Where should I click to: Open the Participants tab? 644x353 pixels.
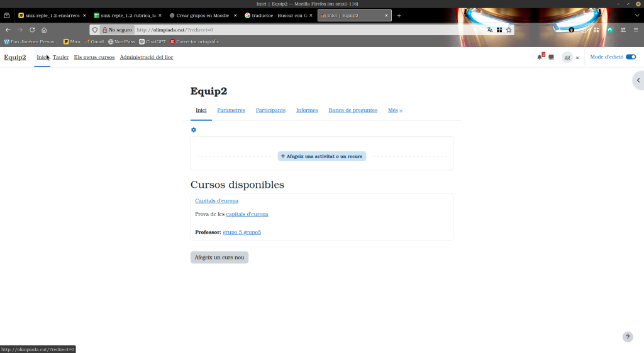[x=270, y=111]
